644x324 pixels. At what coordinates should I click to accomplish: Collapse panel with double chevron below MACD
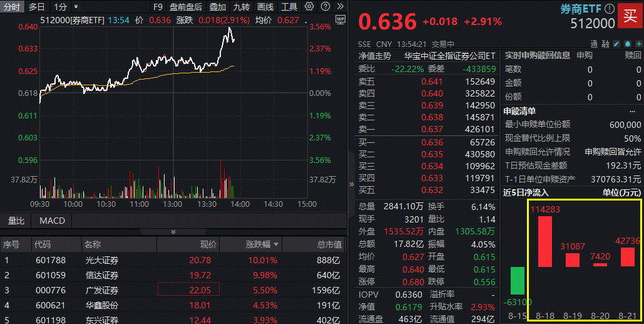173,232
